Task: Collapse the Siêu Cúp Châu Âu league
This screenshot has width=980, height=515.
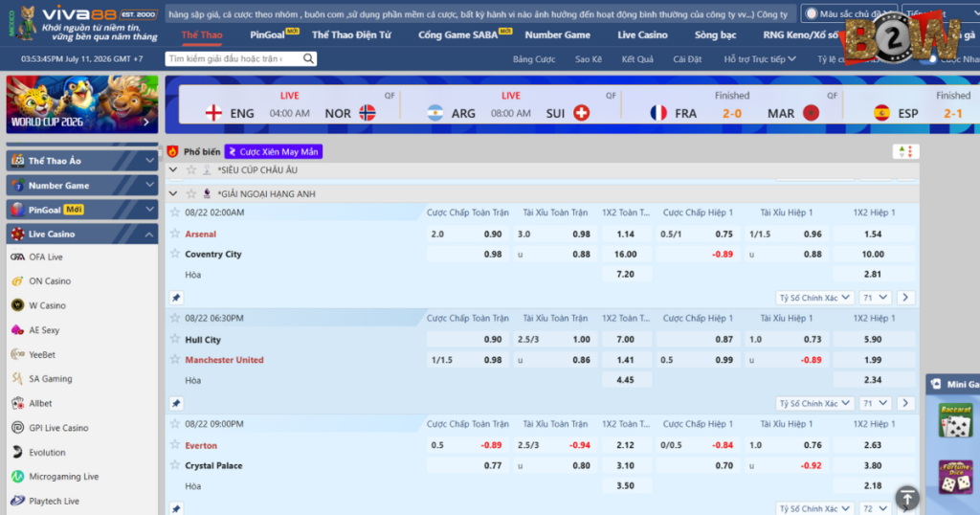Action: (x=173, y=170)
